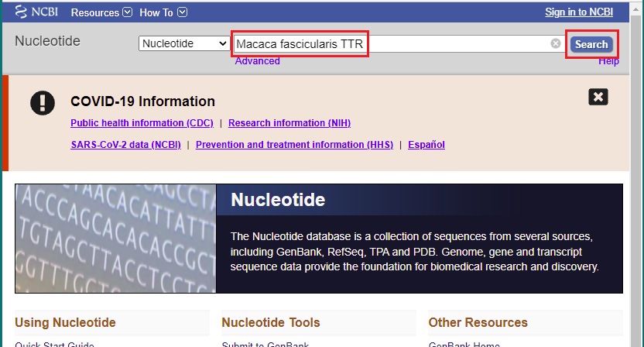The image size is (644, 347).
Task: Open the Advanced search link
Action: 257,61
